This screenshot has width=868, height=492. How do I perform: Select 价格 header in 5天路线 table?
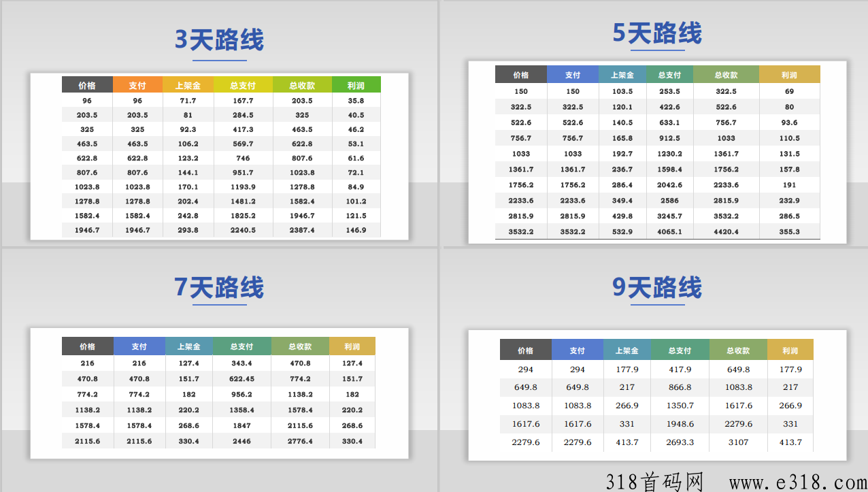pos(520,75)
